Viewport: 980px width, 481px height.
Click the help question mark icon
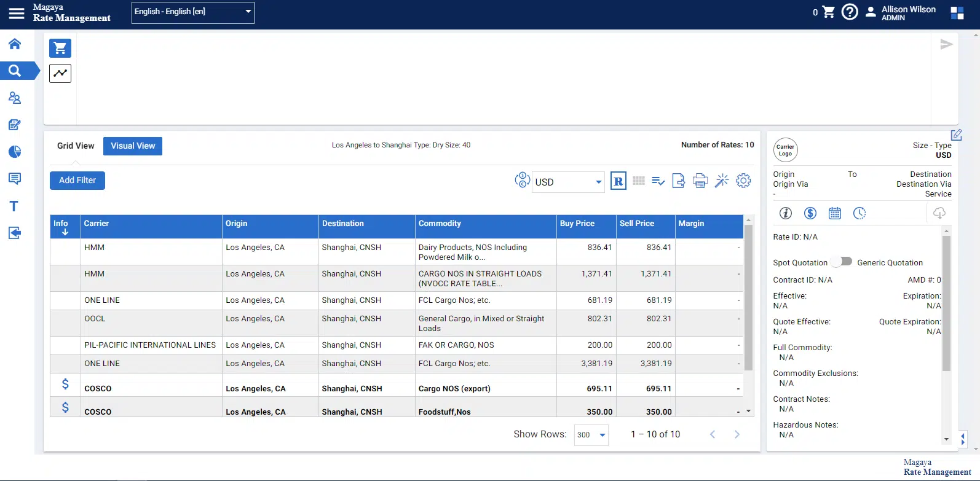pyautogui.click(x=849, y=12)
